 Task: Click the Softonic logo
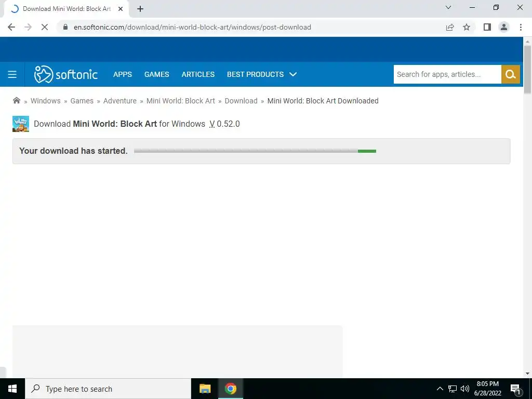(66, 74)
